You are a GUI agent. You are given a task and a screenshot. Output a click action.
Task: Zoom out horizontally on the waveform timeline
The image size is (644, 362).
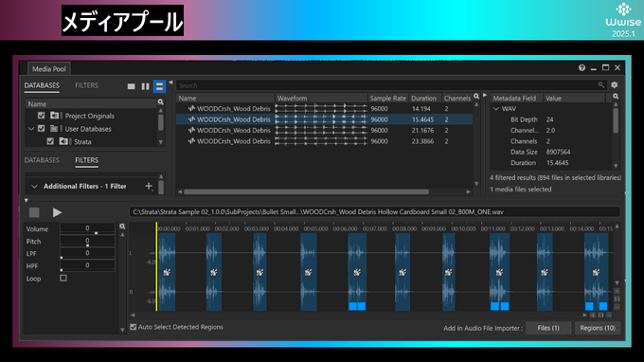pos(609,316)
